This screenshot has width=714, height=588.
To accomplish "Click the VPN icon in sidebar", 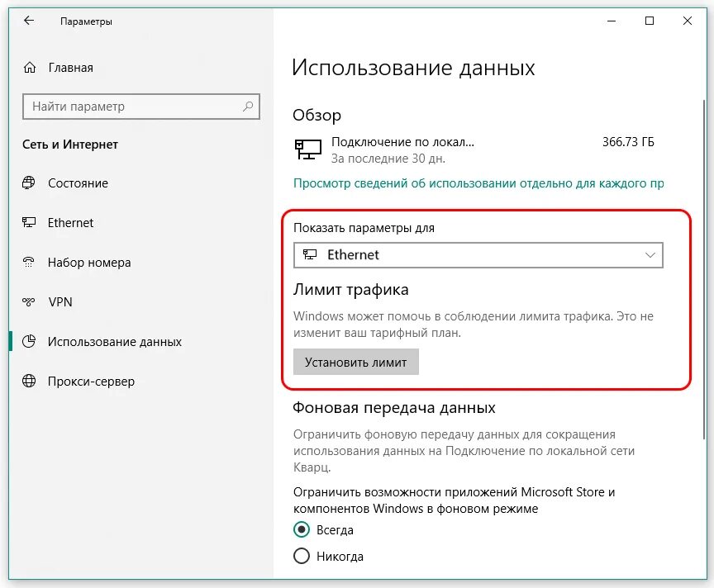I will pos(29,301).
